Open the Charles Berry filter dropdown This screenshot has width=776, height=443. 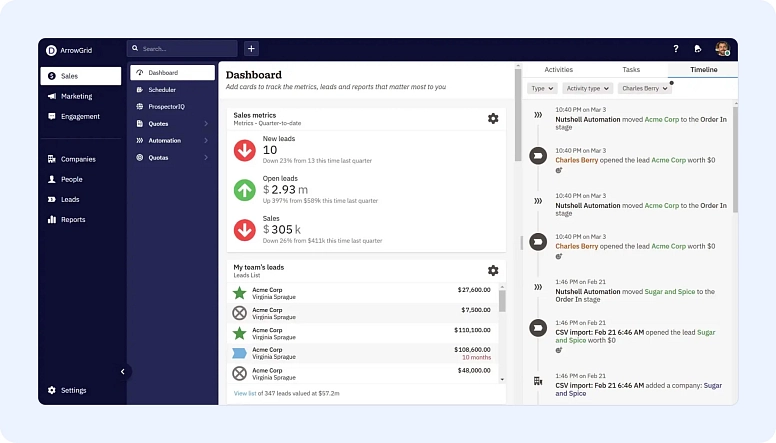tap(644, 88)
